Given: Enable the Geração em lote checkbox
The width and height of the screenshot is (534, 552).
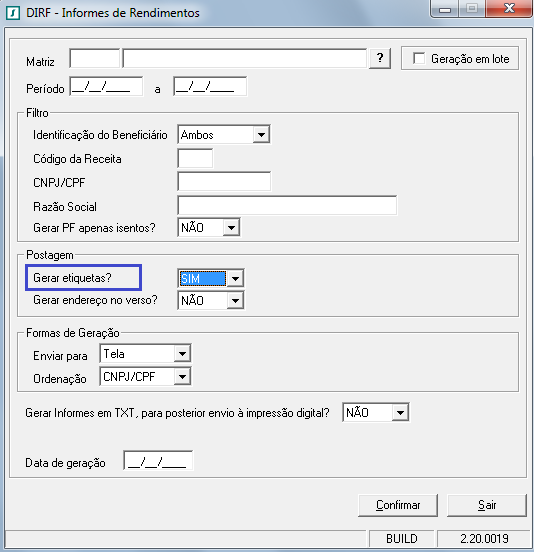Looking at the screenshot, I should click(x=419, y=58).
